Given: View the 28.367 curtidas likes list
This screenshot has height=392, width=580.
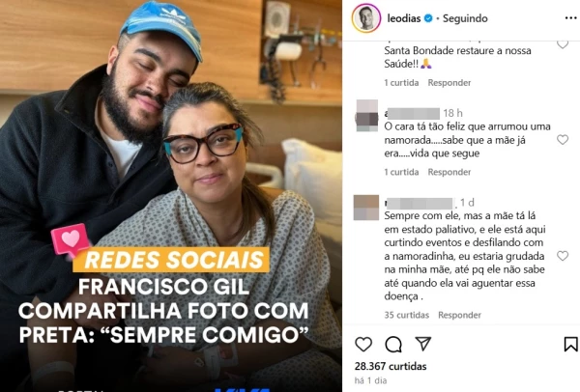Looking at the screenshot, I should 391,366.
